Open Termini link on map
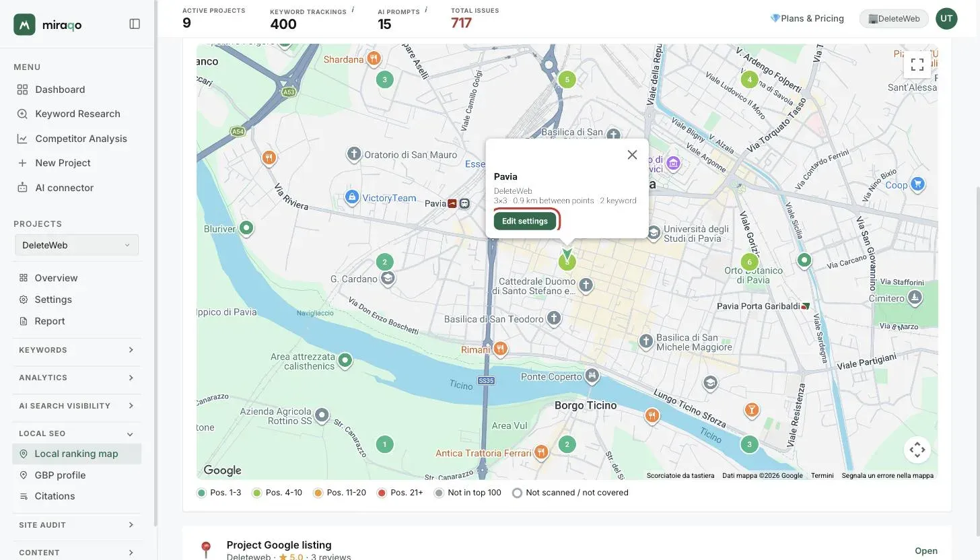This screenshot has width=980, height=560. [823, 475]
